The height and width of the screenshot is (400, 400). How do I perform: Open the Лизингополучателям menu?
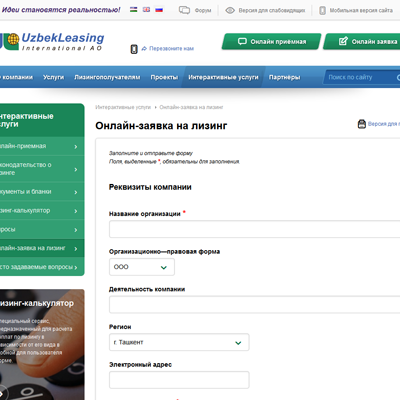tap(107, 77)
